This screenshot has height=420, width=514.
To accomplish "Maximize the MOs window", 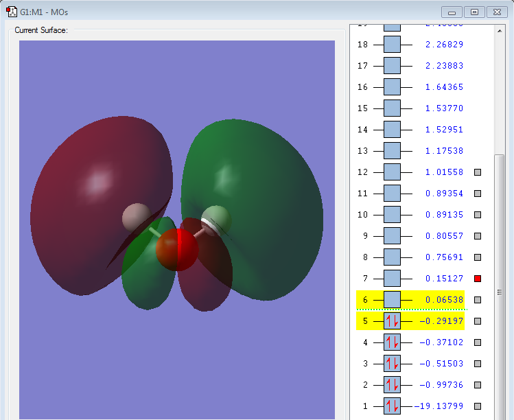I will tap(474, 12).
